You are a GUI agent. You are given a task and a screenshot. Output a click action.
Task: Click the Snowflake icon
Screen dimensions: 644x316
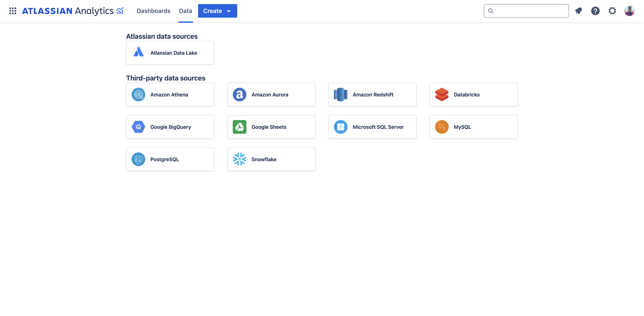coord(240,159)
